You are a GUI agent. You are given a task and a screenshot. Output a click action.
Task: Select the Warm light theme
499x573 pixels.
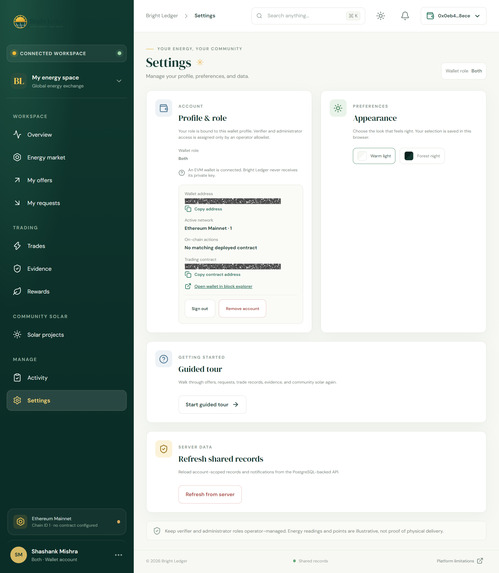point(374,156)
